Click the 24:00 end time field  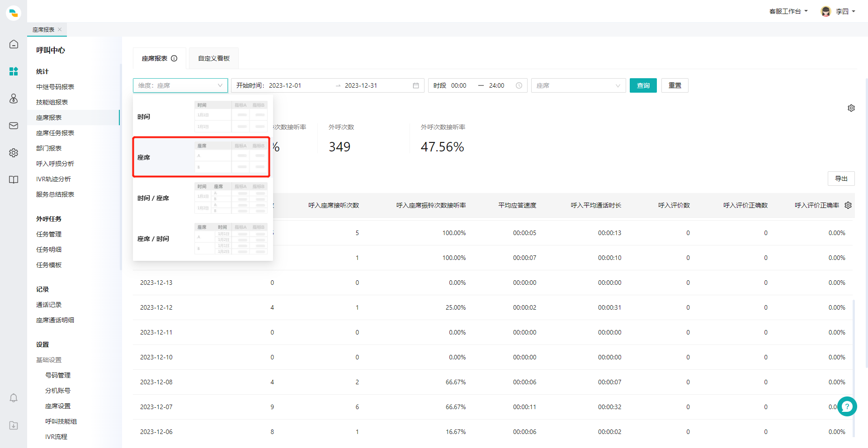(497, 85)
